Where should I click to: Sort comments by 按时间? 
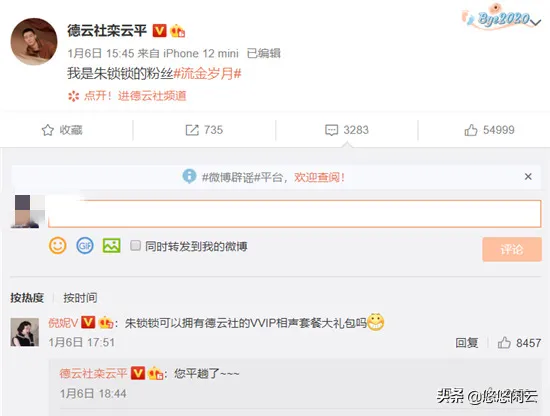80,298
